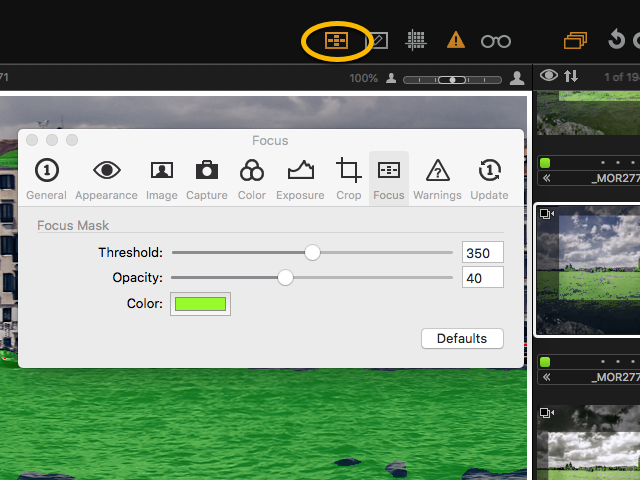The width and height of the screenshot is (640, 480).
Task: Open the Crop preferences tab
Action: tap(349, 179)
